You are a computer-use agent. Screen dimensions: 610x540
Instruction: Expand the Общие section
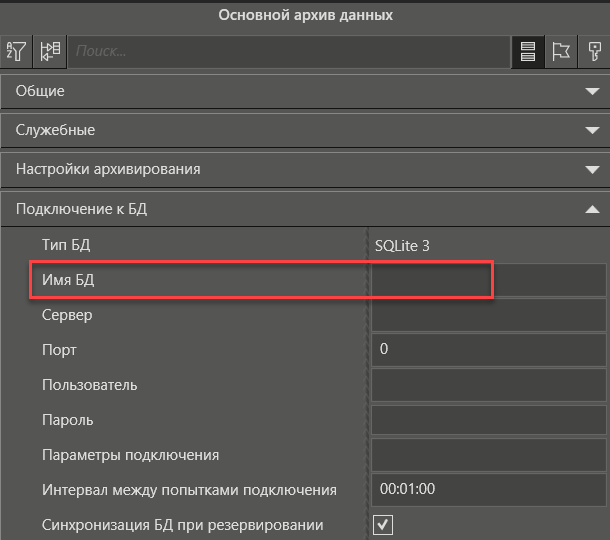point(305,91)
